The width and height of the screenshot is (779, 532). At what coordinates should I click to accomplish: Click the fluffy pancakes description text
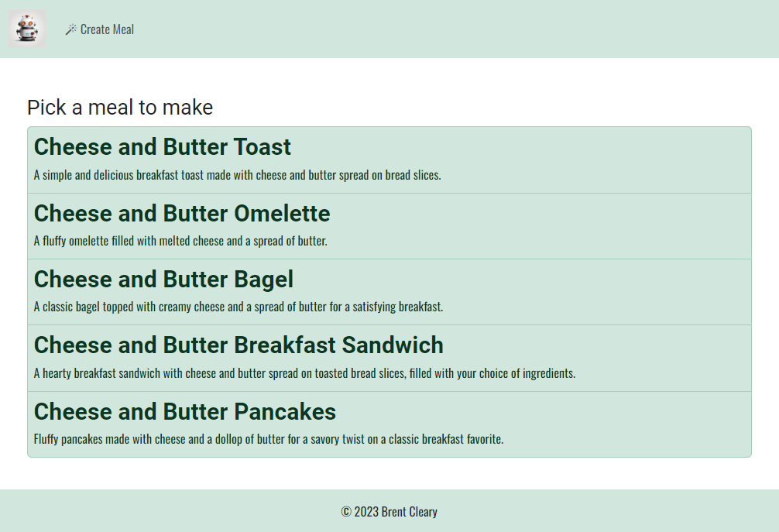click(x=269, y=439)
